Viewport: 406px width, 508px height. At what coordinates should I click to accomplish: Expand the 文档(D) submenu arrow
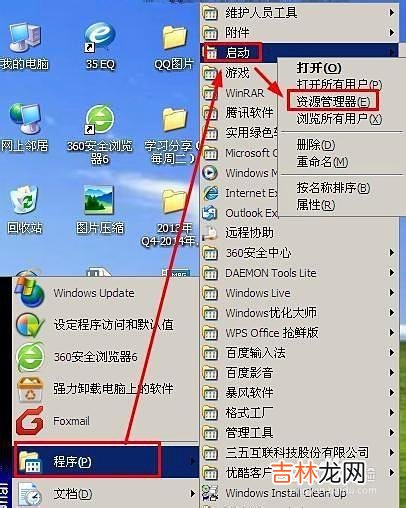[192, 493]
